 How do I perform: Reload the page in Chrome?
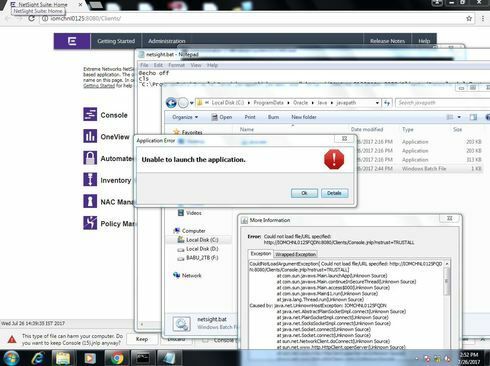31,18
